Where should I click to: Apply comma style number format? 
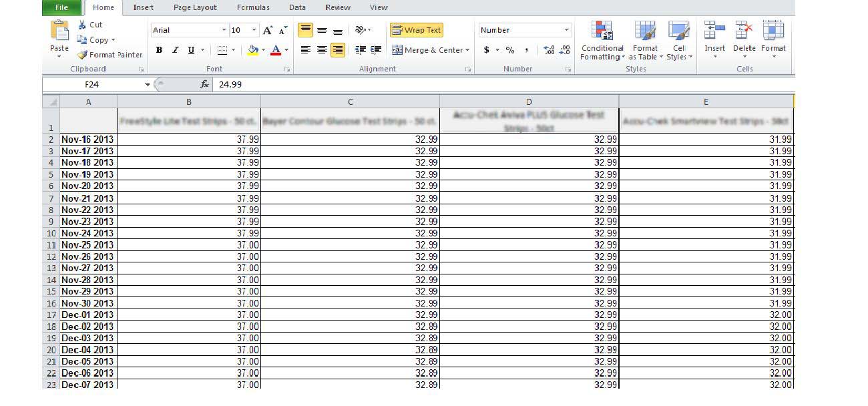coord(527,50)
